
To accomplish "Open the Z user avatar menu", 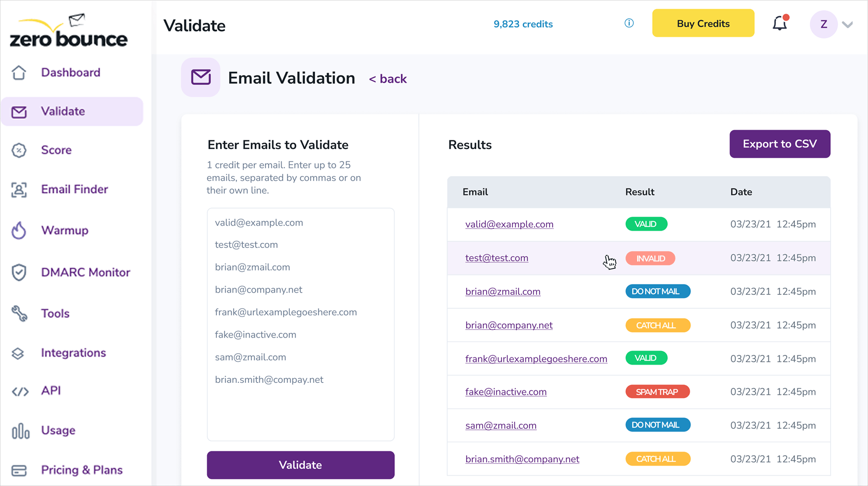I will [823, 24].
